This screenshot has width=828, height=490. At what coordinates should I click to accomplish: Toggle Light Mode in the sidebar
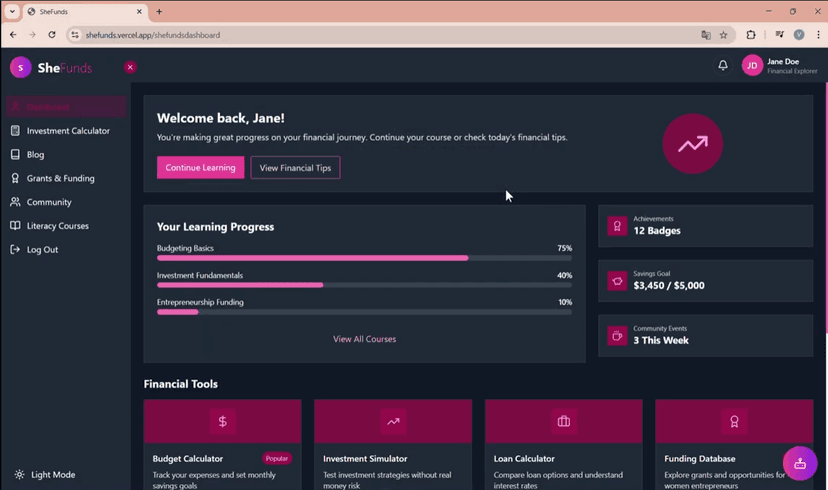coord(45,475)
